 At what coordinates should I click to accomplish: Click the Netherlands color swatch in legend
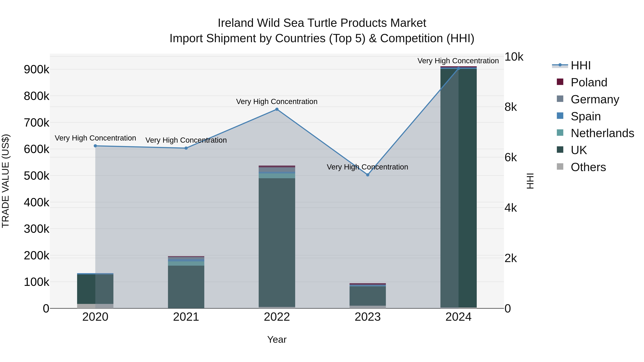560,133
